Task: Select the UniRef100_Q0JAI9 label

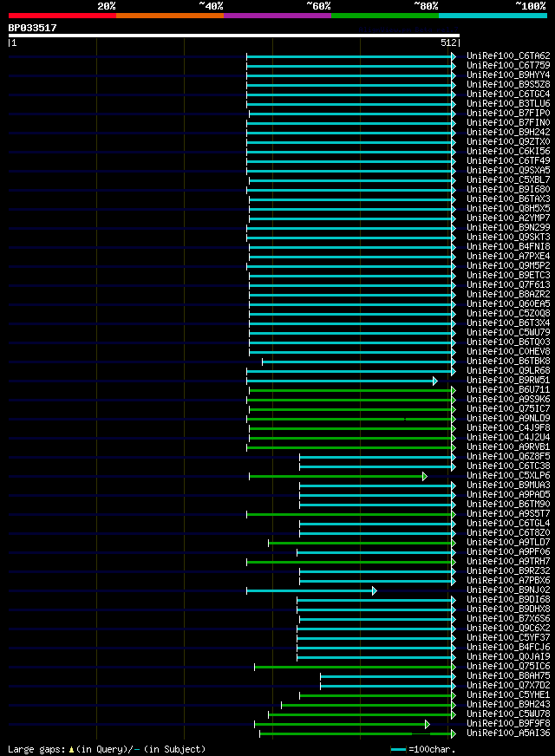Action: coord(508,656)
